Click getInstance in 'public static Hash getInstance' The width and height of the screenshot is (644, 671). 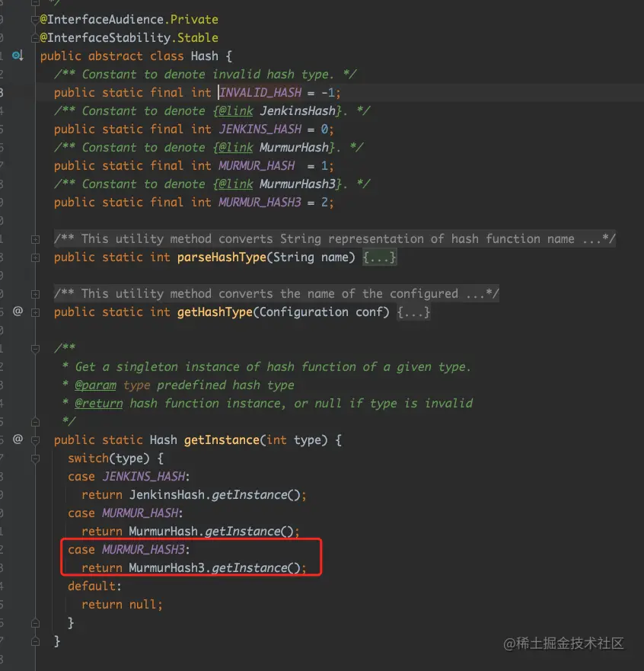(x=222, y=440)
